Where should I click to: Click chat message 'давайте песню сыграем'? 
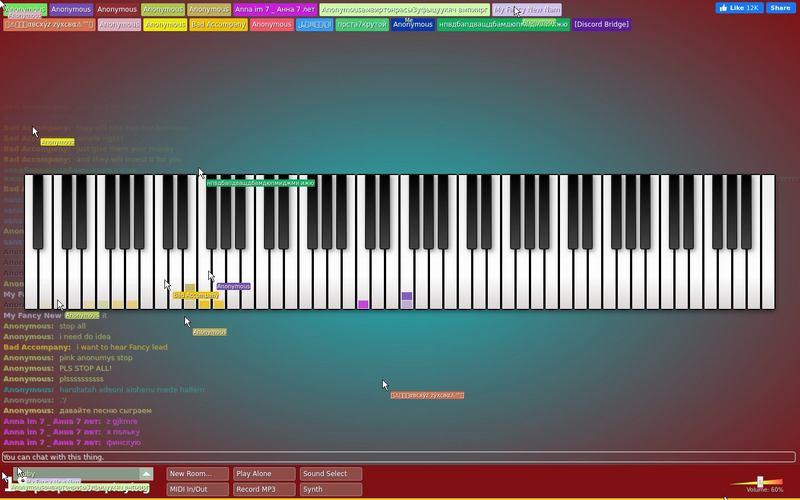pos(105,411)
